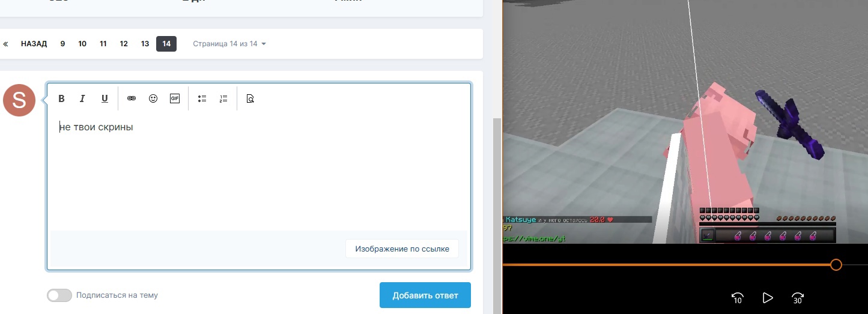
Task: Switch to page 12 of the thread
Action: point(124,44)
